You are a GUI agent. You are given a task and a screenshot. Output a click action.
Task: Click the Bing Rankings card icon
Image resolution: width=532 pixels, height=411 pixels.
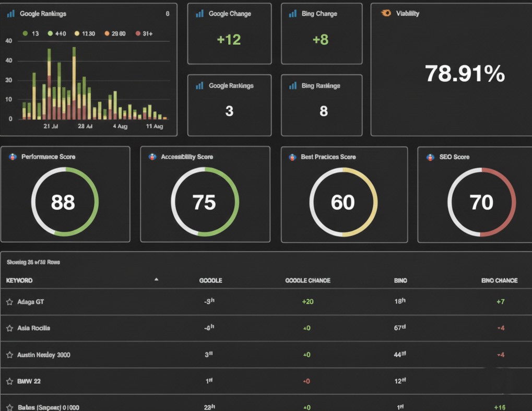(293, 86)
